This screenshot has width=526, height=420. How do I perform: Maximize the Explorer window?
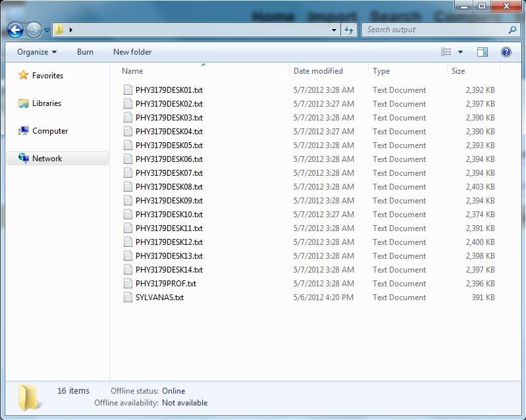(482, 6)
